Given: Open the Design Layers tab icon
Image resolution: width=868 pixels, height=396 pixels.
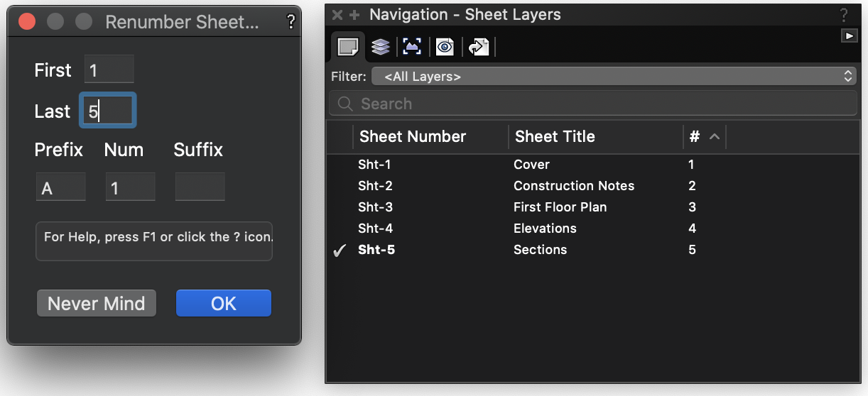Looking at the screenshot, I should [381, 47].
